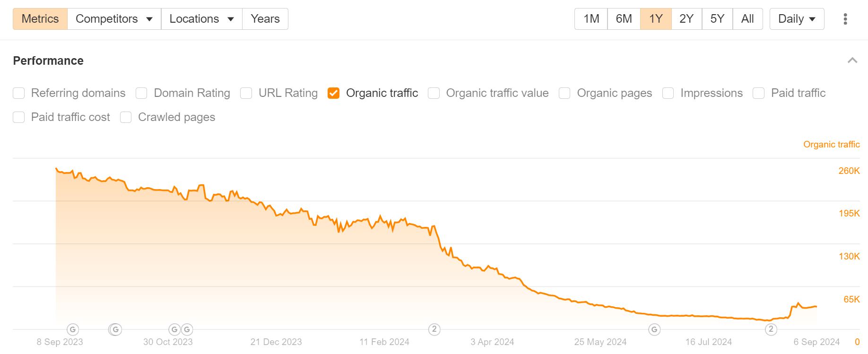The image size is (868, 354).
Task: Open the Locations dropdown
Action: [201, 19]
